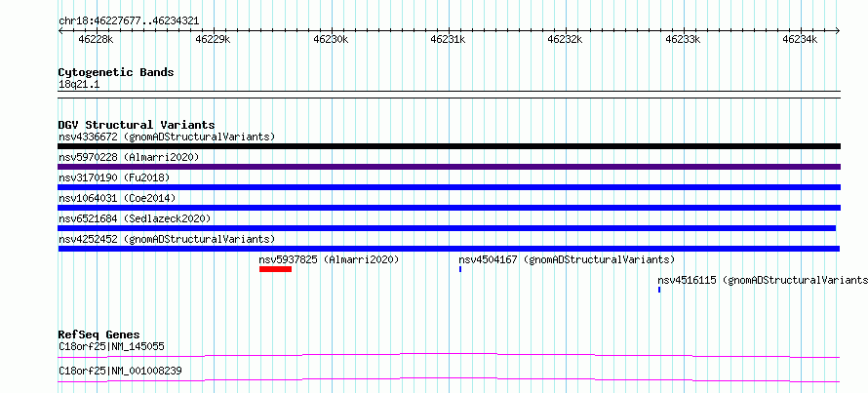Open the nsv3170190 (Fu2018) label

click(114, 177)
